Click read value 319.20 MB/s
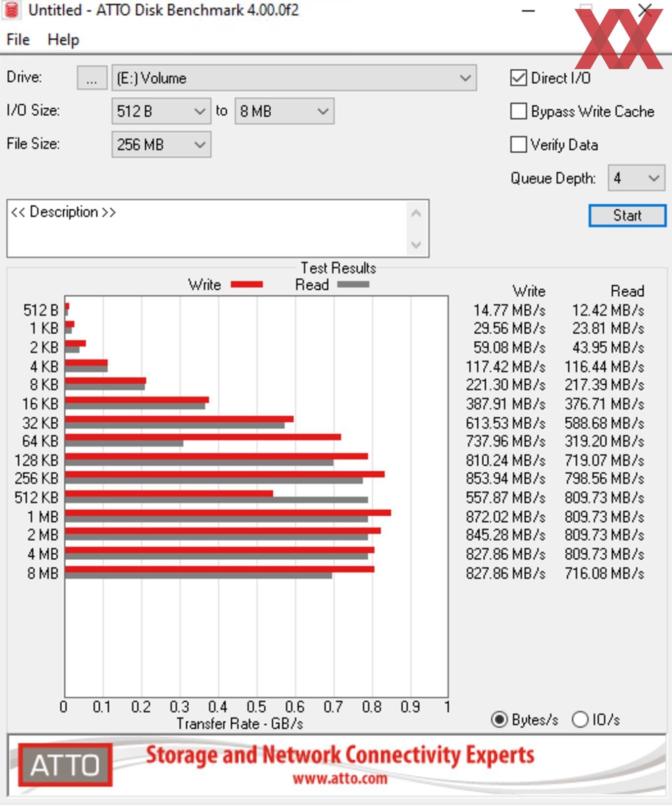The width and height of the screenshot is (672, 806). click(604, 441)
